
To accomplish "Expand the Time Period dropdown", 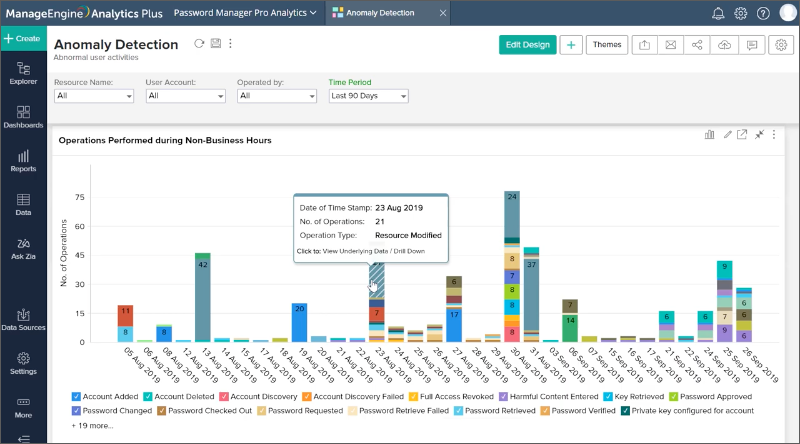I will (369, 96).
